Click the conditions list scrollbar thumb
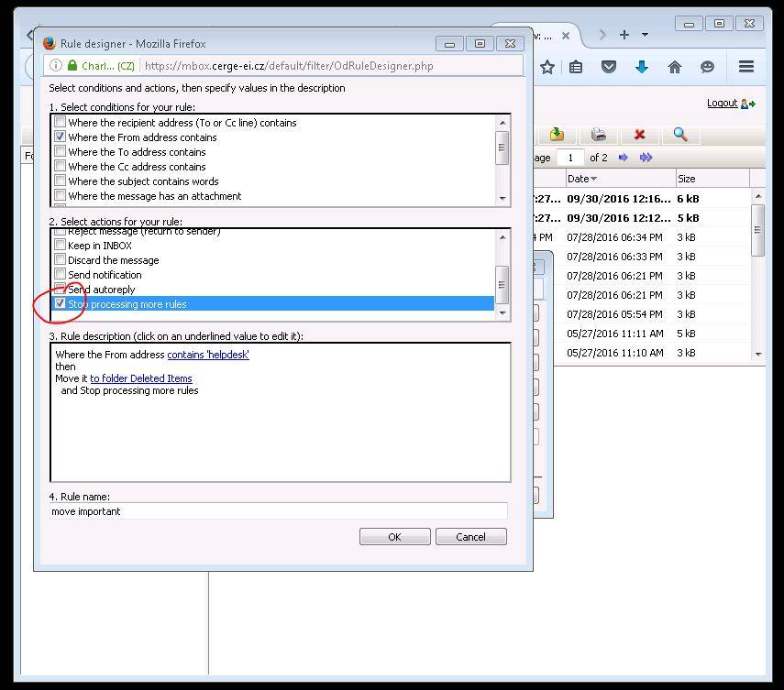The height and width of the screenshot is (690, 784). (502, 148)
